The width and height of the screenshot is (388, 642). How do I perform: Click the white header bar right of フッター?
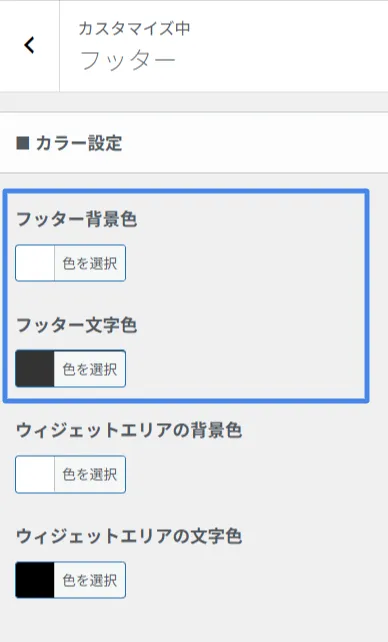(x=282, y=46)
